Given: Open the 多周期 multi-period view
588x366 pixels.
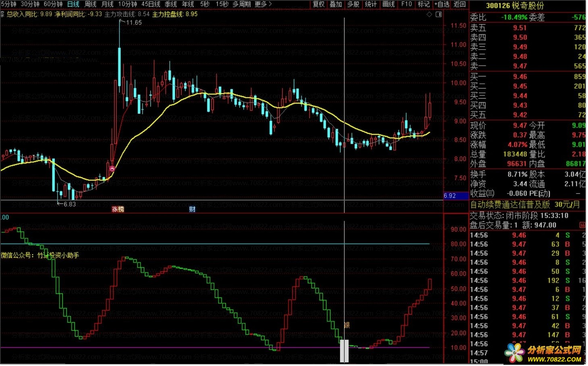Looking at the screenshot, I should pos(241,4).
